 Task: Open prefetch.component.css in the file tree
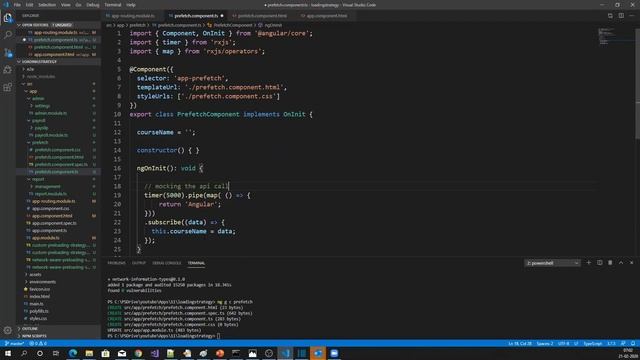point(57,150)
